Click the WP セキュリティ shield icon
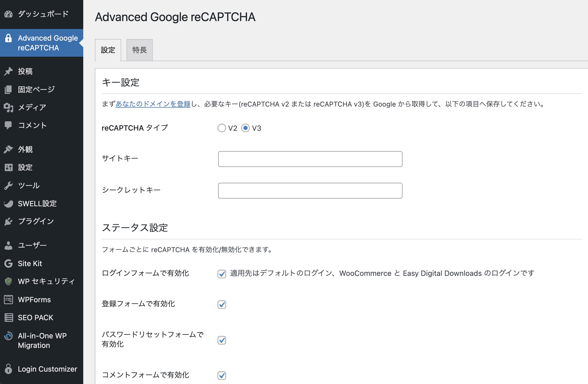 click(x=8, y=281)
